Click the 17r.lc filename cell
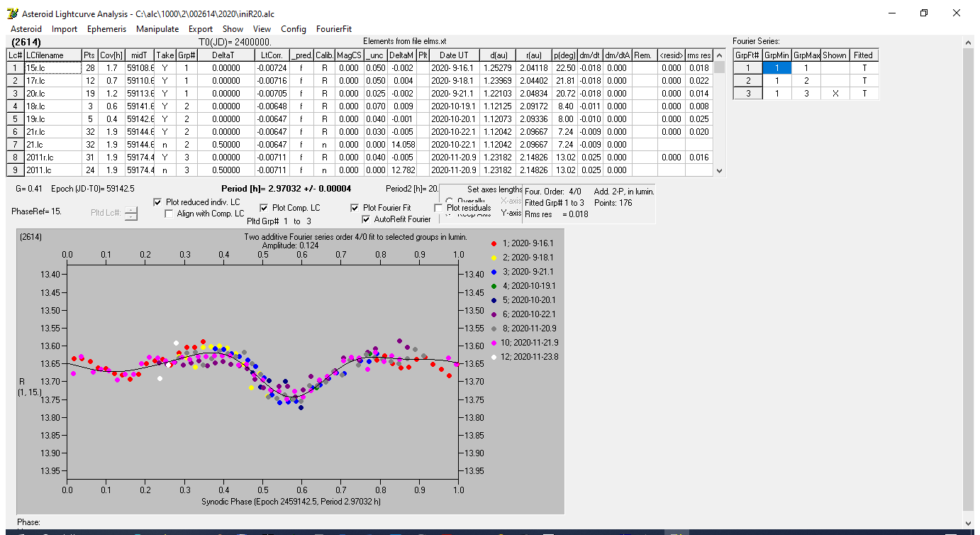 click(52, 81)
